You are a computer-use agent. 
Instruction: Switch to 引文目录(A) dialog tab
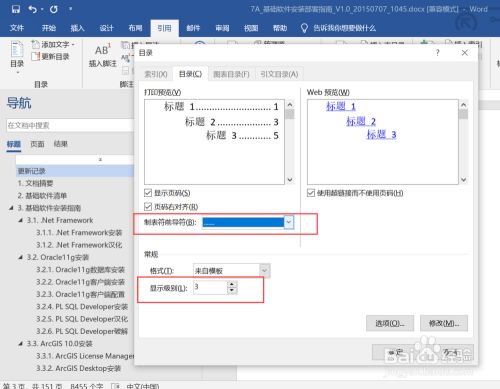click(279, 74)
